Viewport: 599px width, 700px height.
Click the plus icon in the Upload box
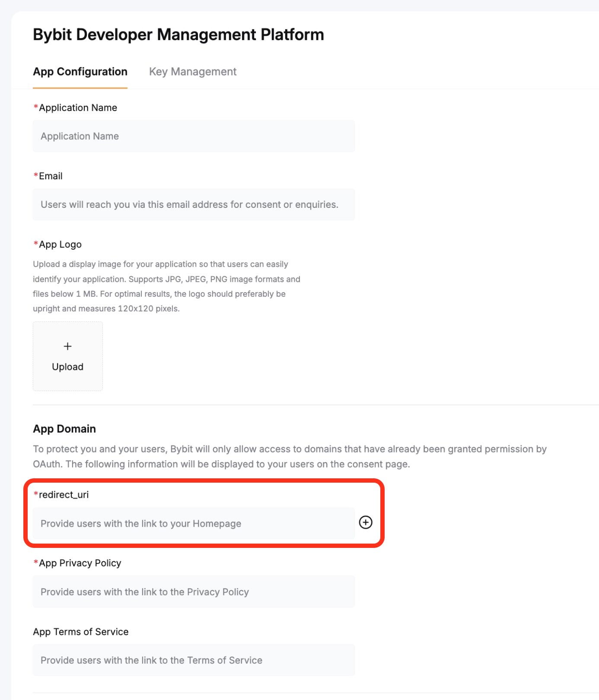pyautogui.click(x=67, y=346)
